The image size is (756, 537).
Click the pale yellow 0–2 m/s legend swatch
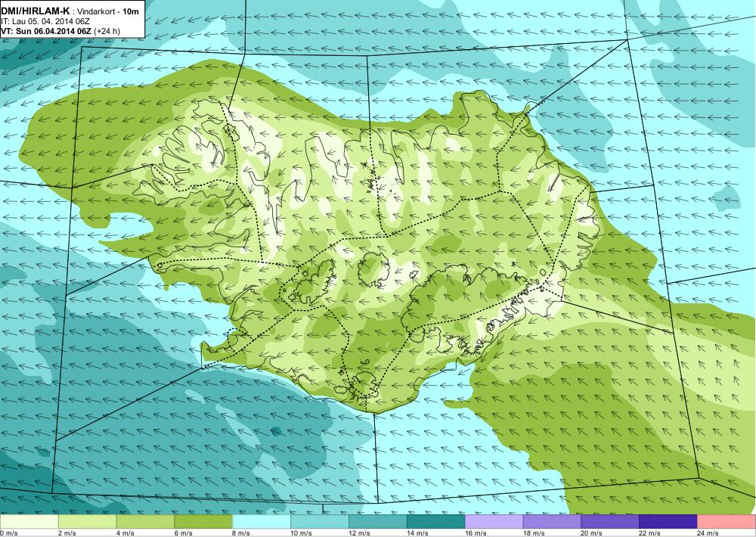pos(29,522)
